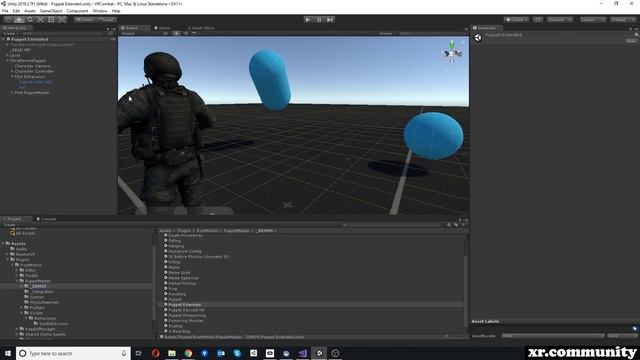
Task: Open the Create dropdown in Project panel
Action: click(x=10, y=224)
